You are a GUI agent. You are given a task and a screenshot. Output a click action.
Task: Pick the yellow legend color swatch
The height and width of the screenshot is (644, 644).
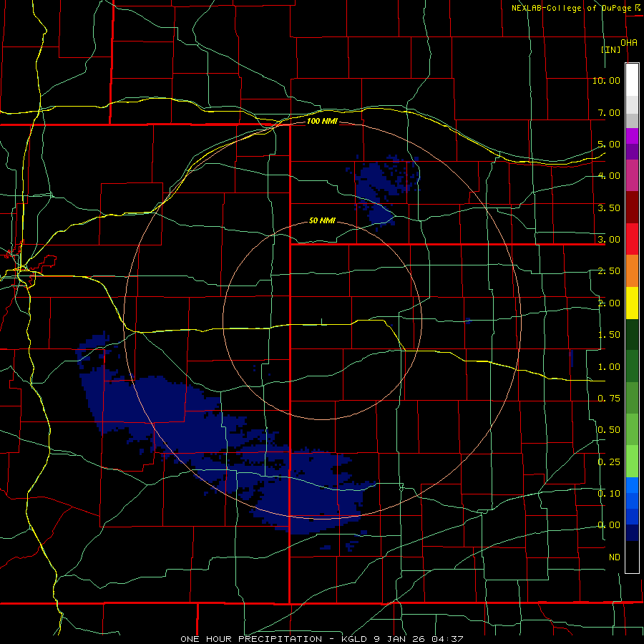click(632, 303)
